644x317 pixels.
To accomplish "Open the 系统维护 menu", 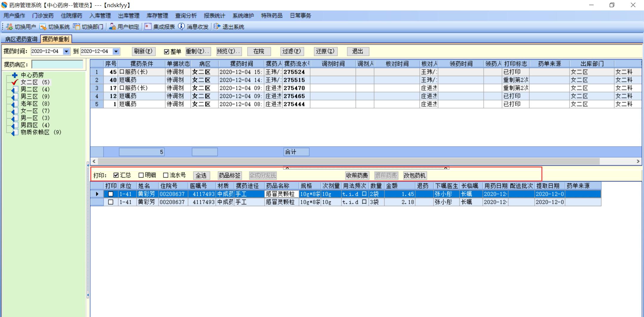I will coord(243,16).
